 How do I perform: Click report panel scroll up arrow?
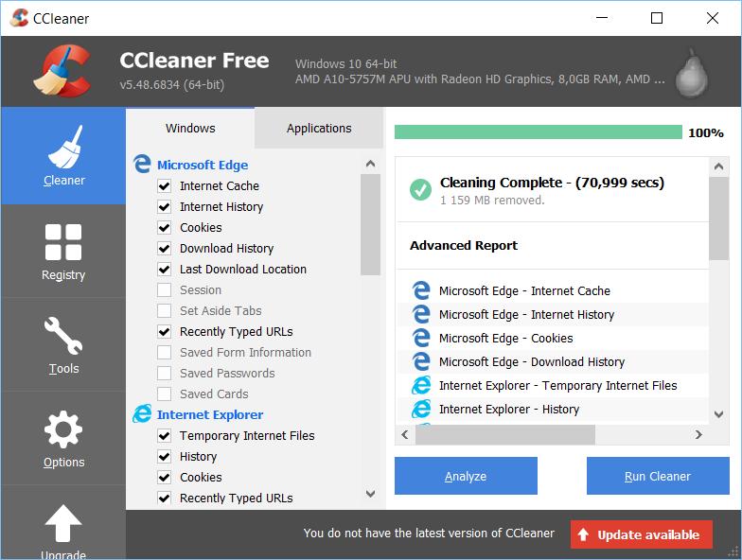tap(718, 166)
